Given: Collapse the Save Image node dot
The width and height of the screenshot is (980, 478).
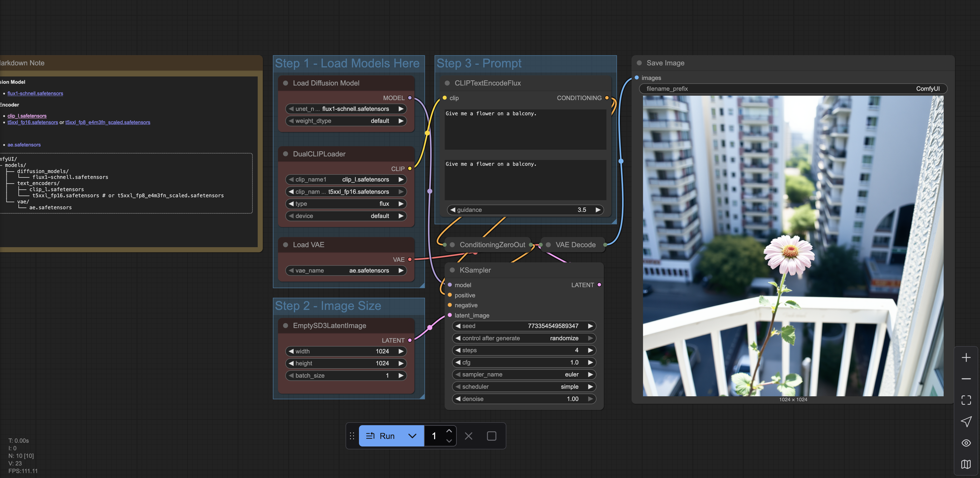Looking at the screenshot, I should click(x=639, y=63).
